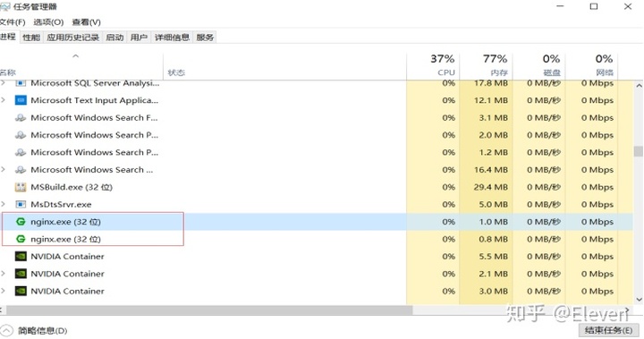Click the MsDtsSrvr.exe process icon
Image resolution: width=644 pixels, height=339 pixels.
(x=21, y=205)
